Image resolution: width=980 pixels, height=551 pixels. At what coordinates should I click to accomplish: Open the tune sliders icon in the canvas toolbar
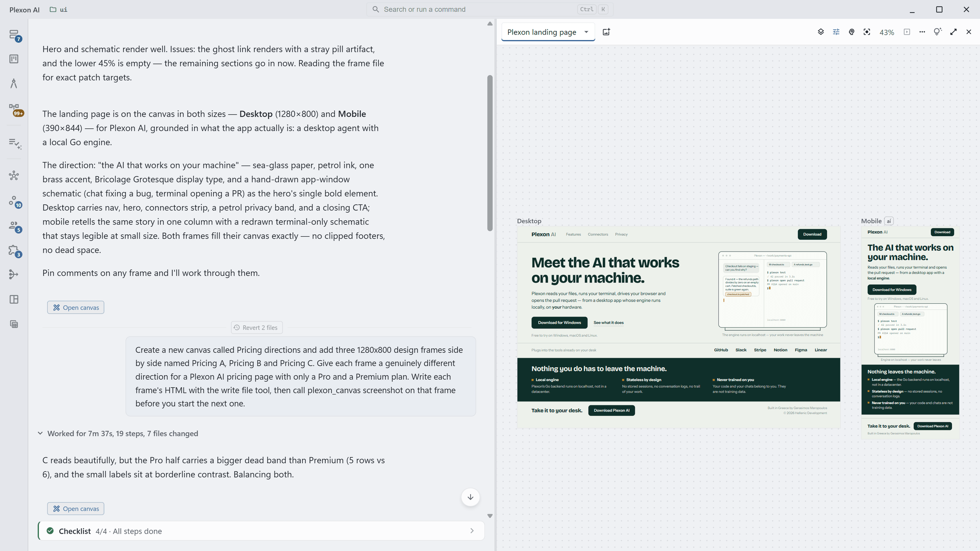click(x=836, y=32)
